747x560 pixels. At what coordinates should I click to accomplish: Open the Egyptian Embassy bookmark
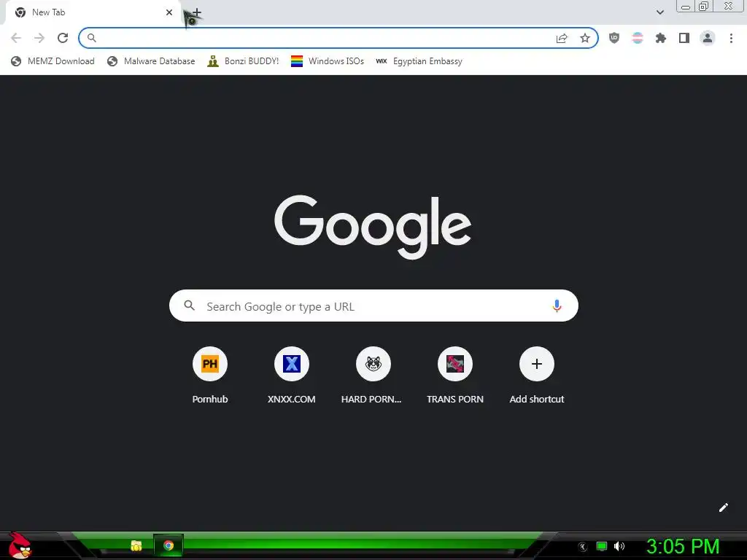tap(419, 61)
